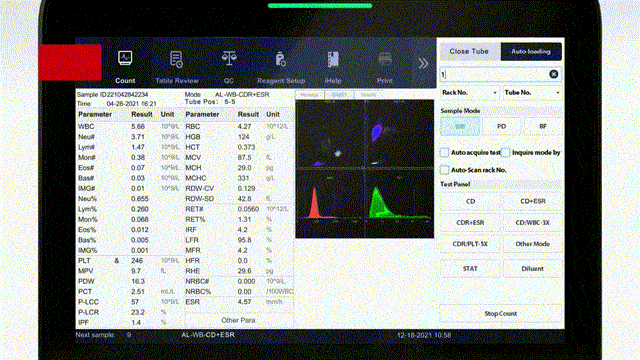This screenshot has height=360, width=640.
Task: Expand the Tube No. dropdown
Action: click(x=532, y=93)
